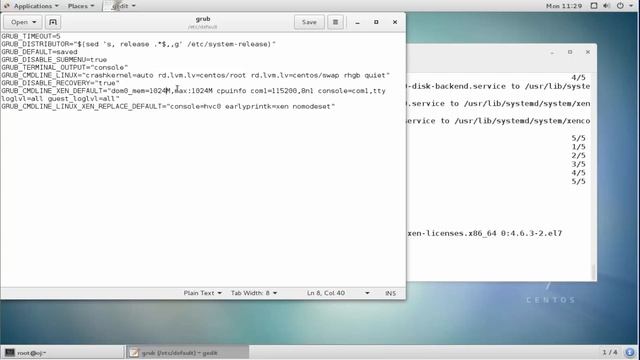Screen dimensions: 640x360
Task: Click the gedit text editing area
Action: coord(203,160)
